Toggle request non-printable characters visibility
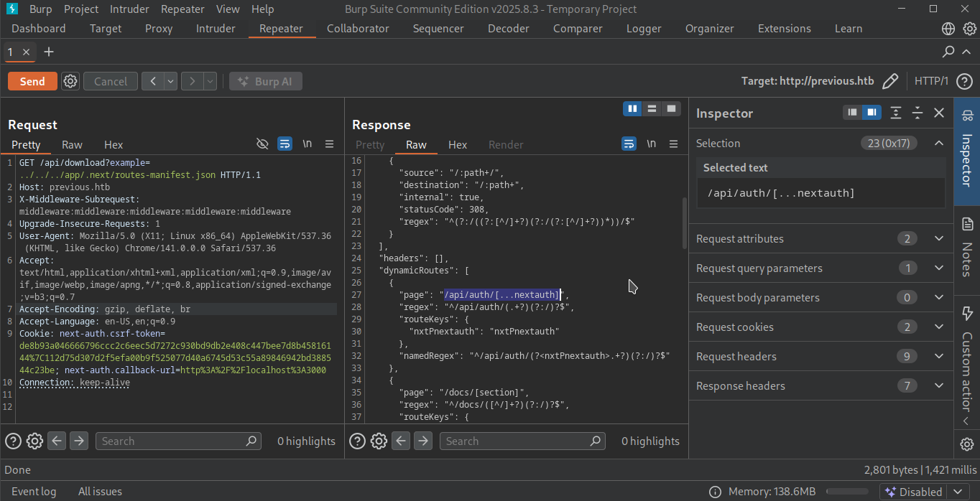This screenshot has width=980, height=501. pyautogui.click(x=307, y=144)
